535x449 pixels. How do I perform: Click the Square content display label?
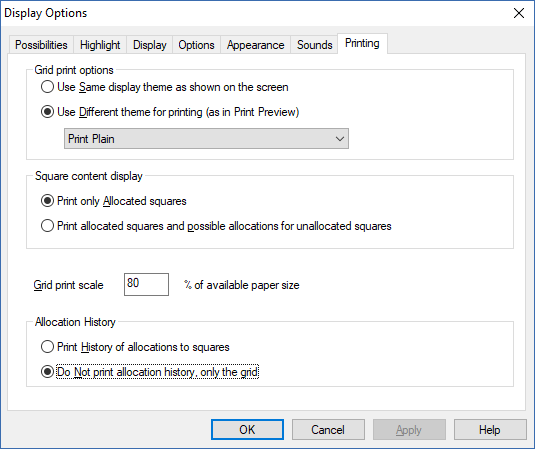coord(89,176)
